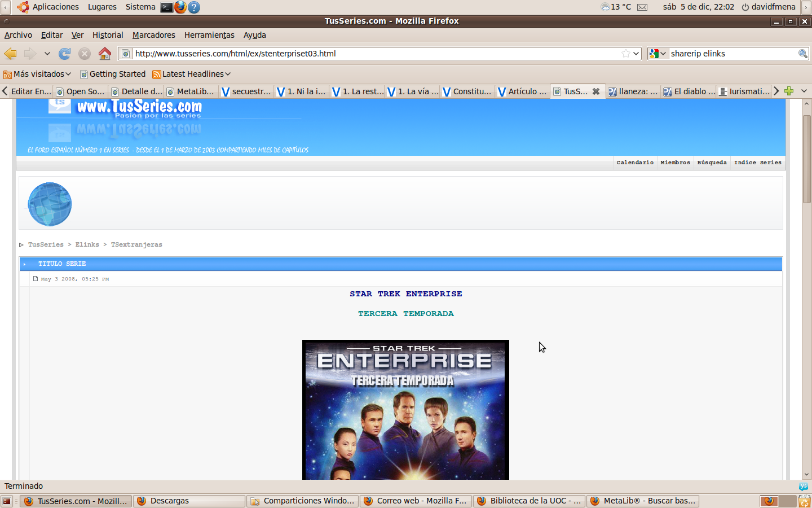Switch to the Editar En... tab
The height and width of the screenshot is (508, 812).
pos(31,91)
